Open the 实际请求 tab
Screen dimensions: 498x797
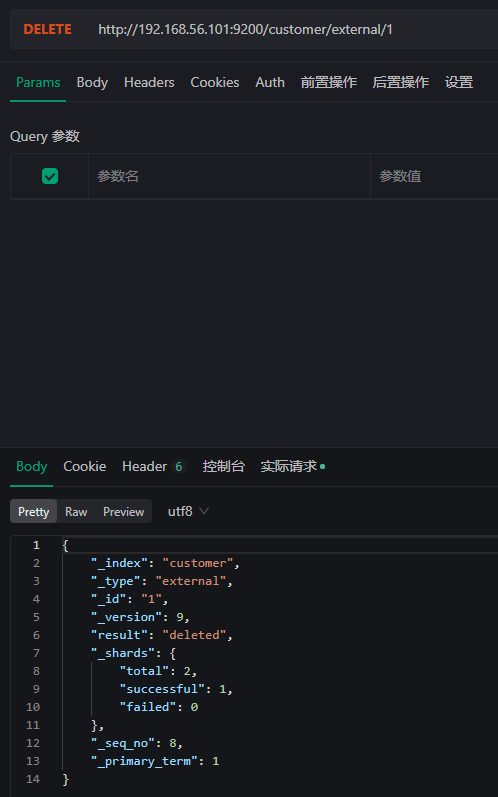pyautogui.click(x=292, y=466)
